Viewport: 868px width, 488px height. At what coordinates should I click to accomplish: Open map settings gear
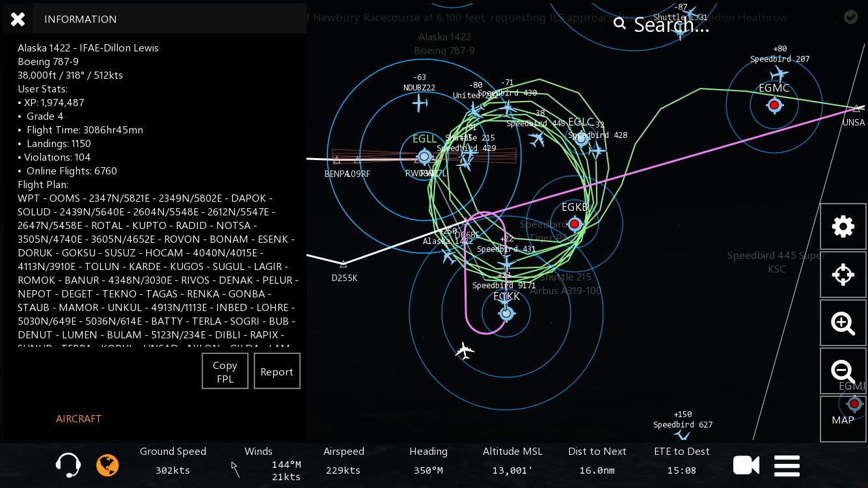[x=843, y=226]
